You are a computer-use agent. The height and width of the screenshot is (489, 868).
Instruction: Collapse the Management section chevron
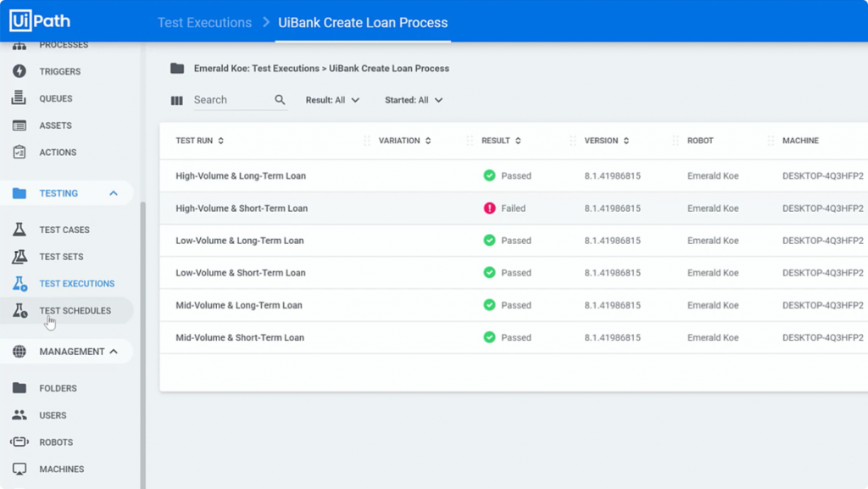114,351
